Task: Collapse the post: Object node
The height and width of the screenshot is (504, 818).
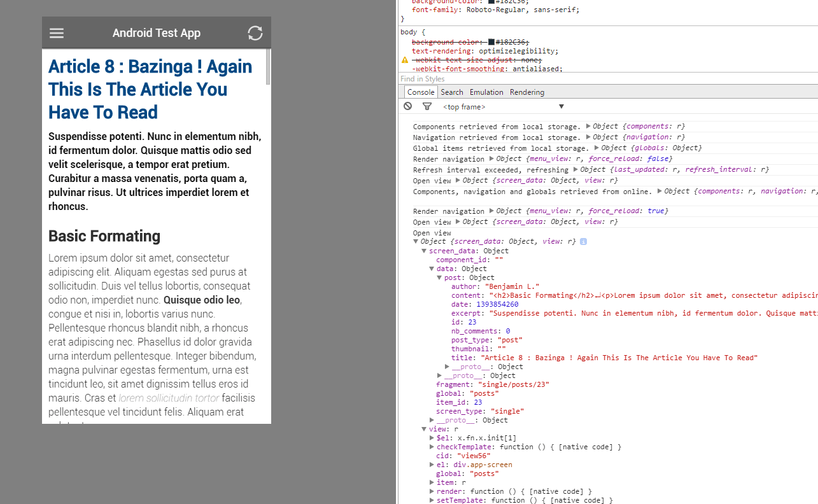Action: pyautogui.click(x=439, y=277)
